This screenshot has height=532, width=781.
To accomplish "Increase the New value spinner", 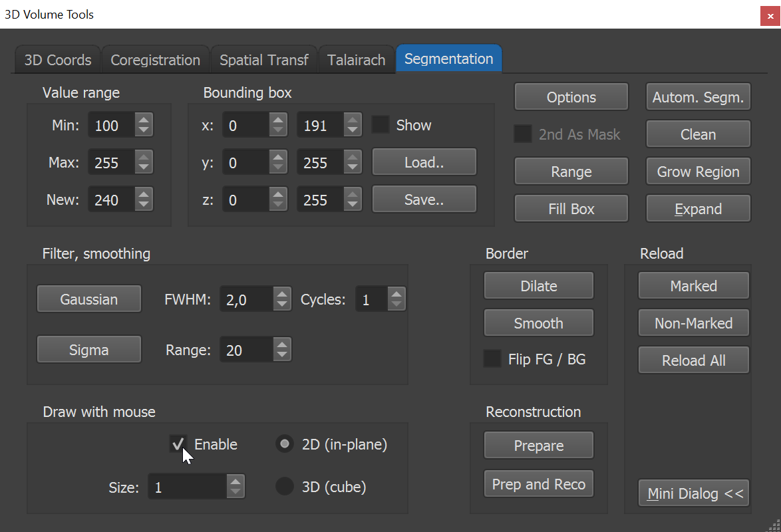I will coord(144,194).
